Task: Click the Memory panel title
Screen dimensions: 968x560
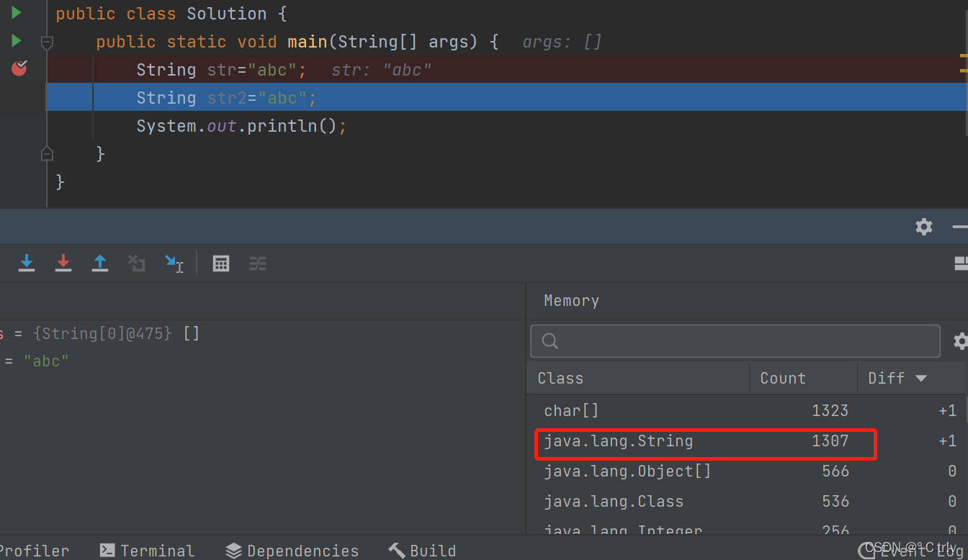Action: click(571, 301)
